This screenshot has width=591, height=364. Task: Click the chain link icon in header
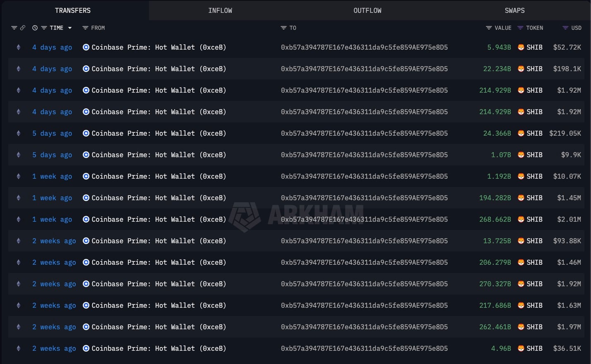pyautogui.click(x=23, y=28)
